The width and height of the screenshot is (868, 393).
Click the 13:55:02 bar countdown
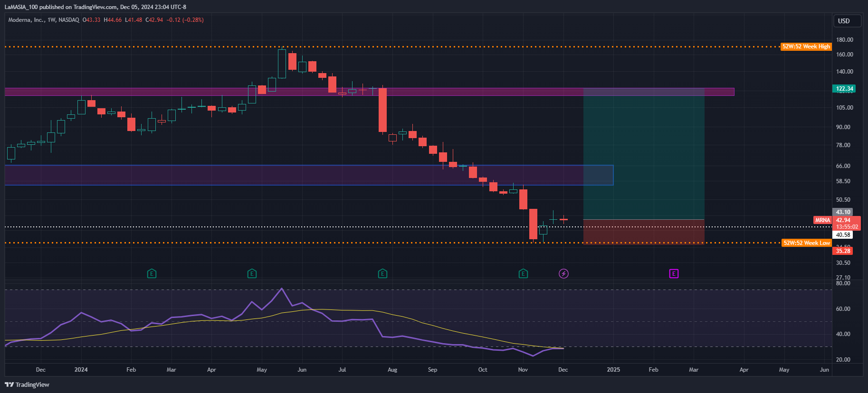[847, 227]
